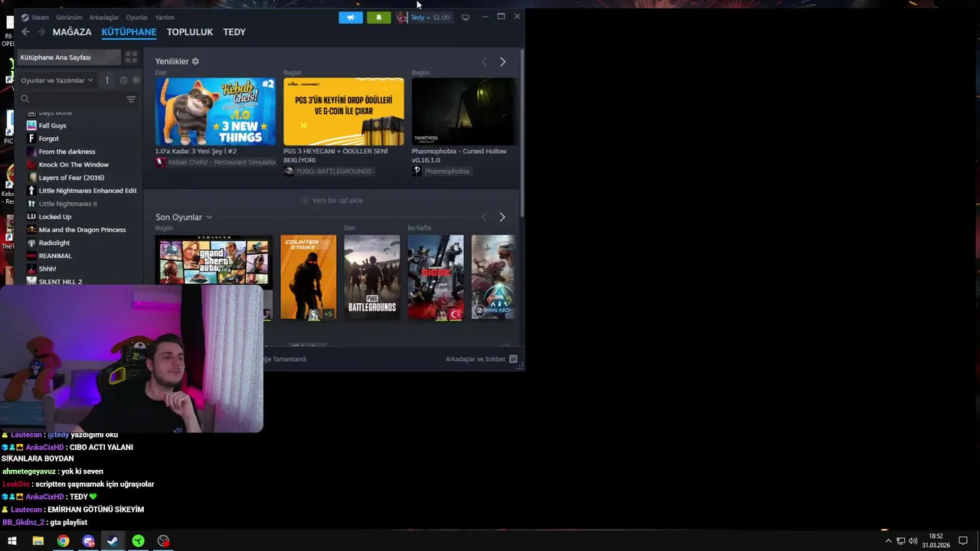Go back with the left arrow in Steam
The width and height of the screenshot is (980, 551).
pyautogui.click(x=25, y=32)
